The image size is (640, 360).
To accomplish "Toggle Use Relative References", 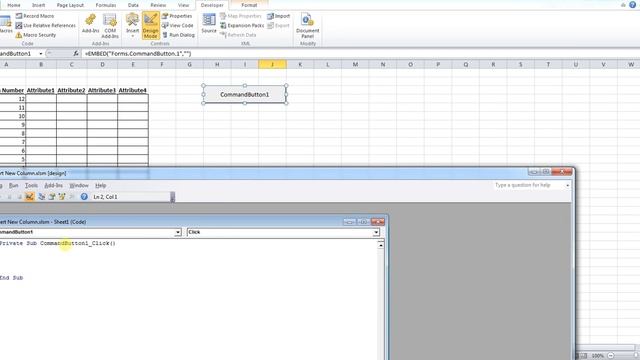I will coord(45,25).
